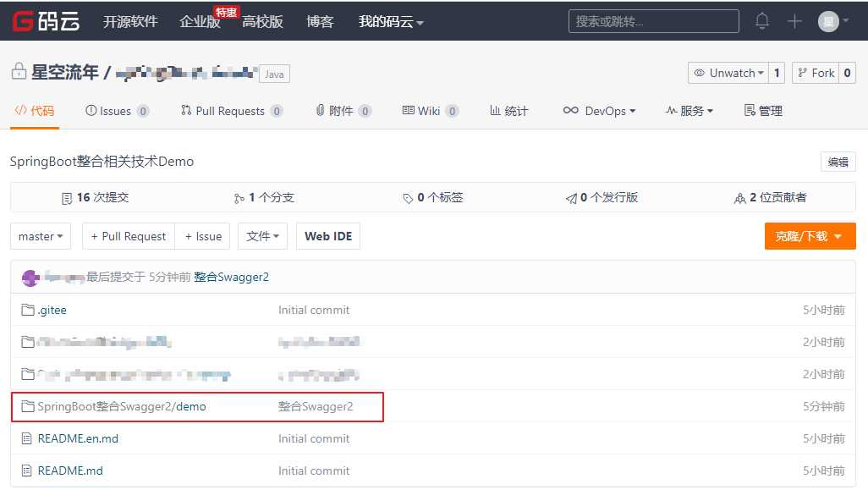This screenshot has width=868, height=490.
Task: Click the commit author avatar
Action: click(x=30, y=277)
